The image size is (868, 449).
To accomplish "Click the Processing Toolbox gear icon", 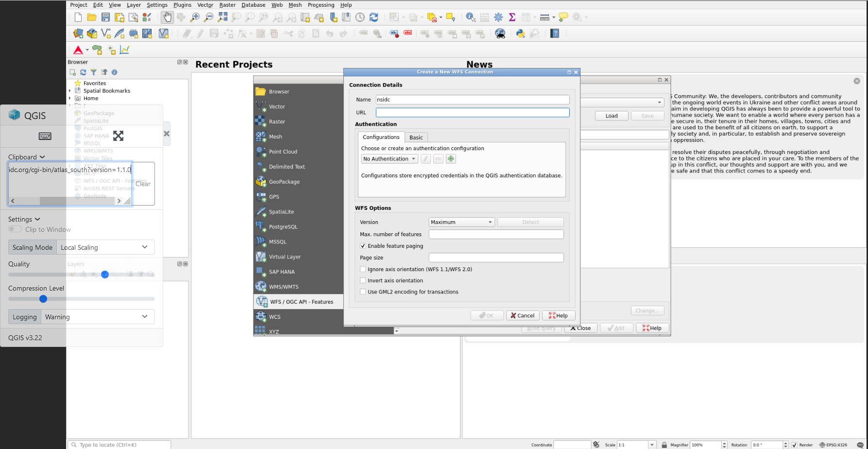I will point(498,17).
